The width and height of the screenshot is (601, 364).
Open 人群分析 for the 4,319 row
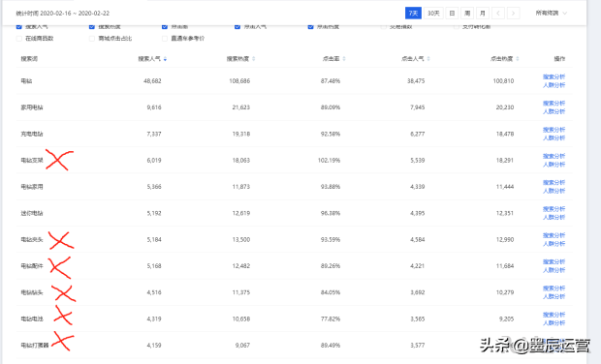554,323
